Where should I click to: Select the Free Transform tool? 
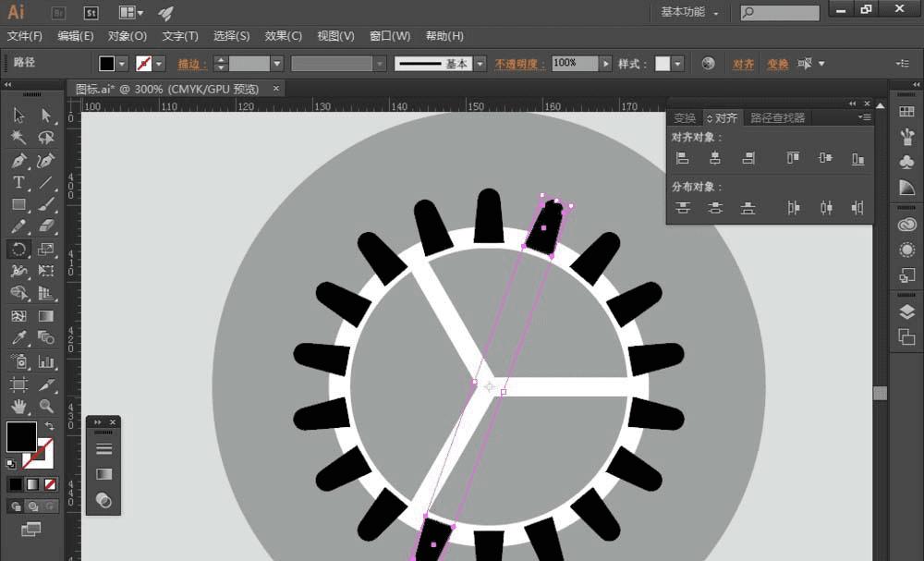46,271
